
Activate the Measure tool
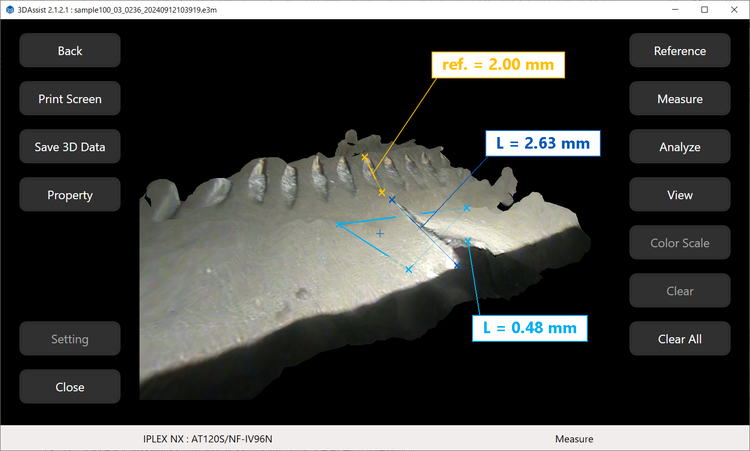(679, 99)
